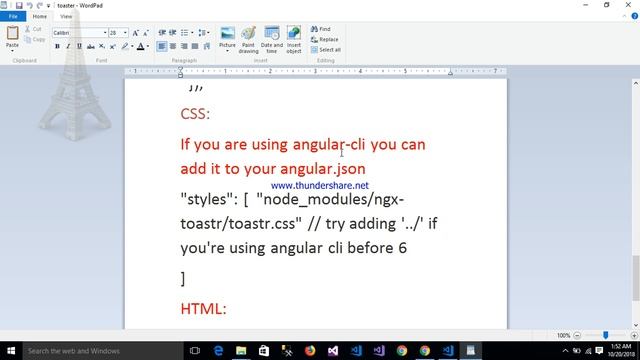The width and height of the screenshot is (640, 360).
Task: Open the Microsoft Store taskbar icon
Action: (264, 351)
